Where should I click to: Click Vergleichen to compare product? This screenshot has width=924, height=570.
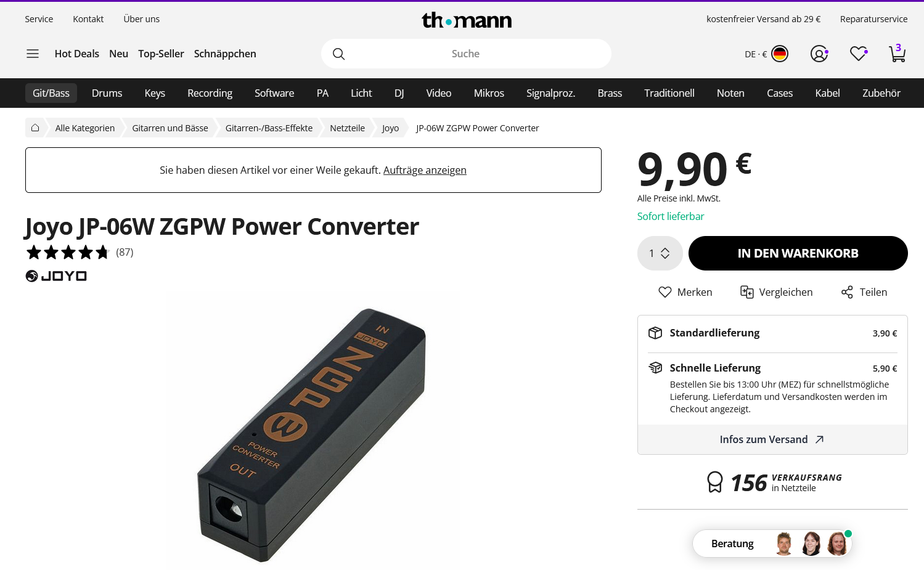[776, 292]
